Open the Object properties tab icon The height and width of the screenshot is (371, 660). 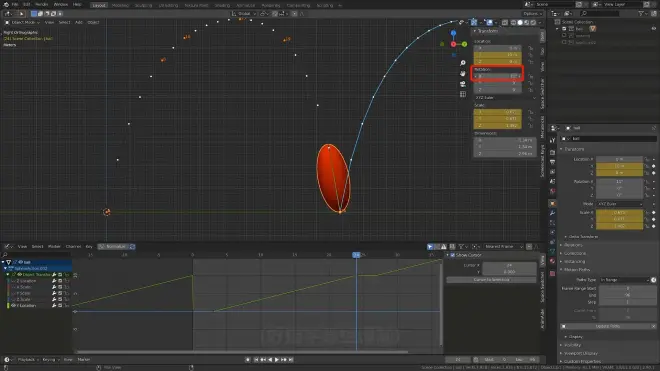click(552, 203)
